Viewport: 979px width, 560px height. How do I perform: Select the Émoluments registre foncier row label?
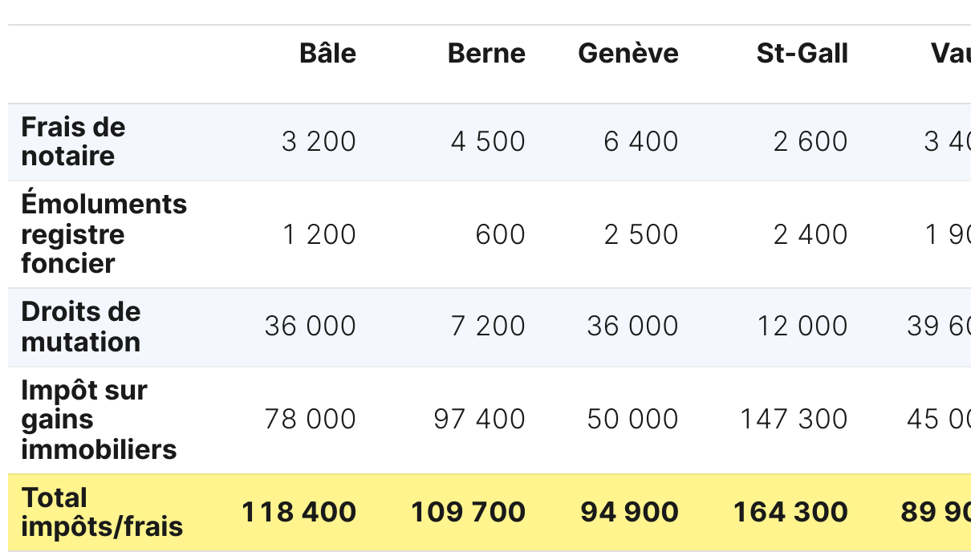coord(104,233)
